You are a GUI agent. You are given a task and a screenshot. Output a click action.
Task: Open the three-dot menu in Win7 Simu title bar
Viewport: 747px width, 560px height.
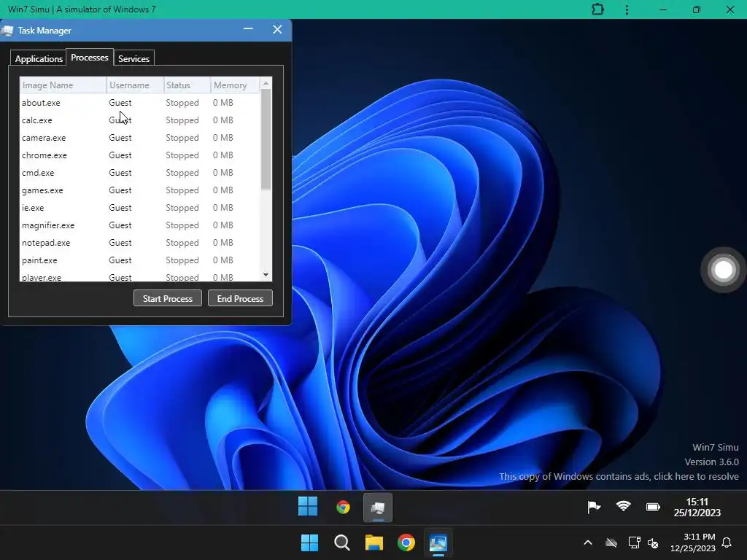click(x=627, y=9)
